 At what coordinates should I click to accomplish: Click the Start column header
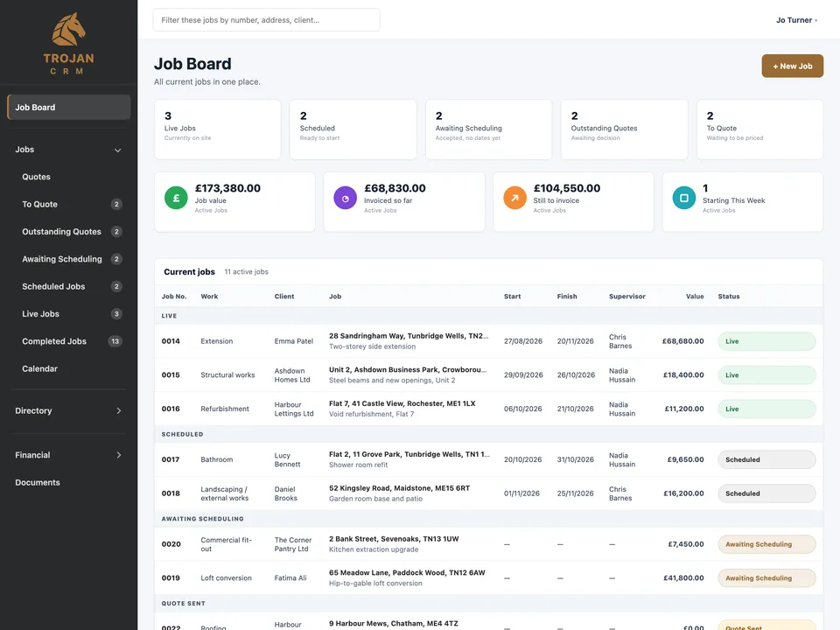(512, 297)
